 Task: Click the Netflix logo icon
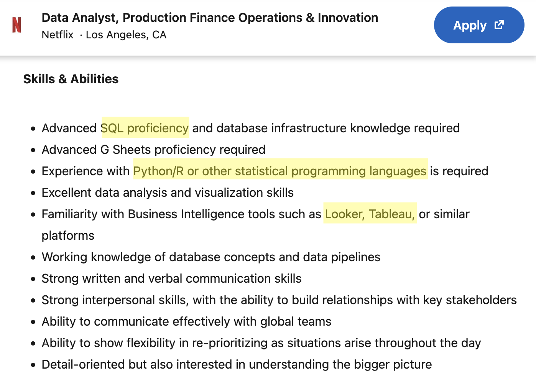click(x=16, y=25)
